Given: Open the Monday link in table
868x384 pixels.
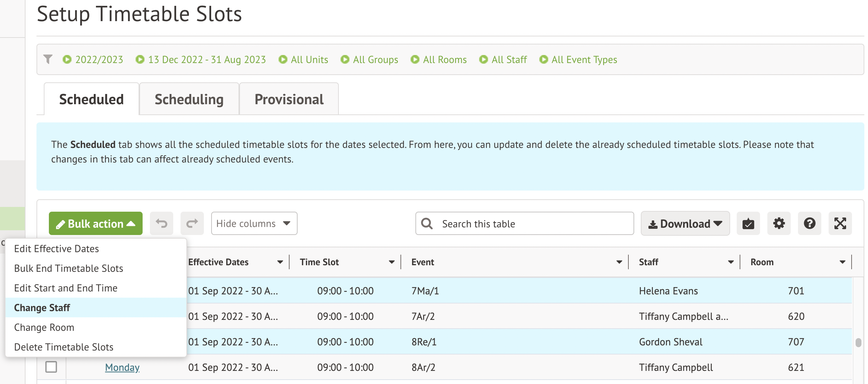Looking at the screenshot, I should [x=122, y=367].
